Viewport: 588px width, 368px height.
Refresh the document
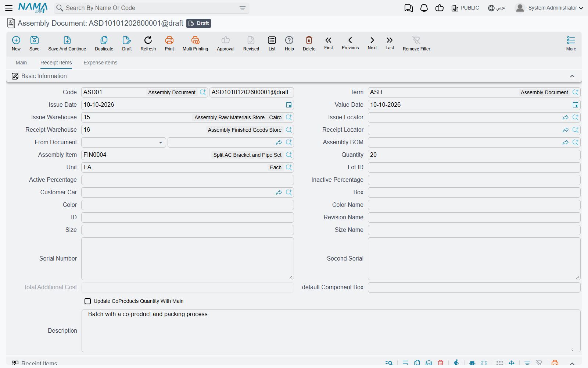[148, 43]
